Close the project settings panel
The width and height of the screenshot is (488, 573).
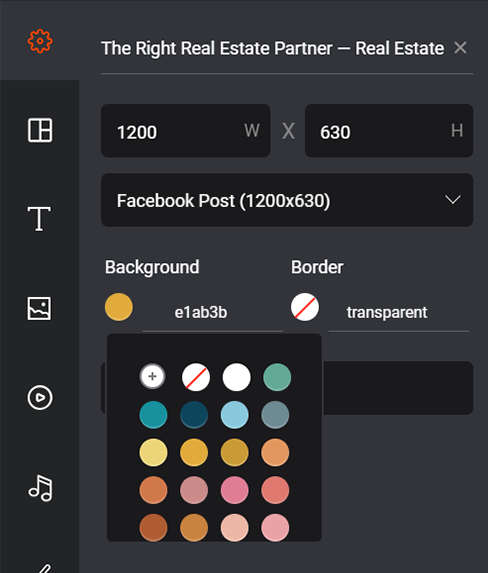coord(460,48)
